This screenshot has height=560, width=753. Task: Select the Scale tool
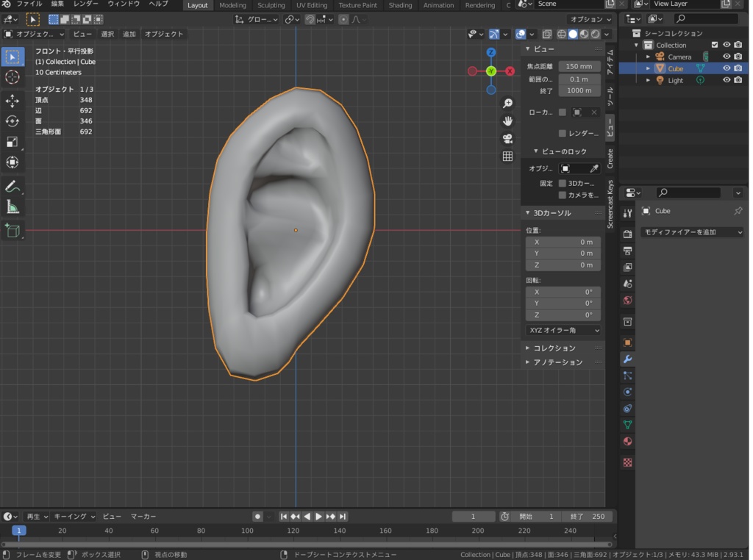13,142
